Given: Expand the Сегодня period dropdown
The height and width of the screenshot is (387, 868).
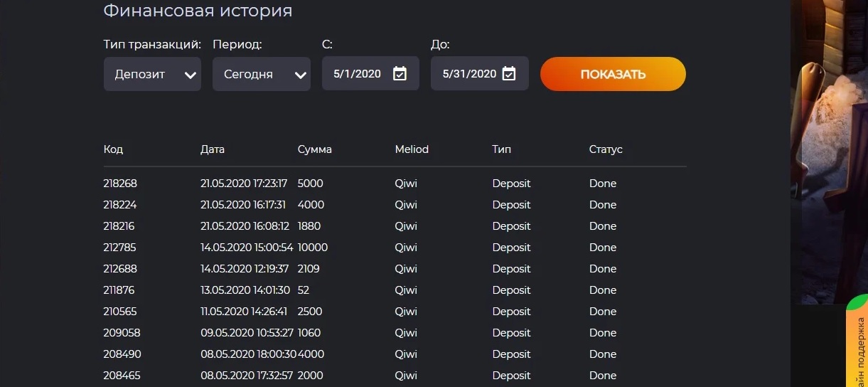Looking at the screenshot, I should pyautogui.click(x=261, y=74).
